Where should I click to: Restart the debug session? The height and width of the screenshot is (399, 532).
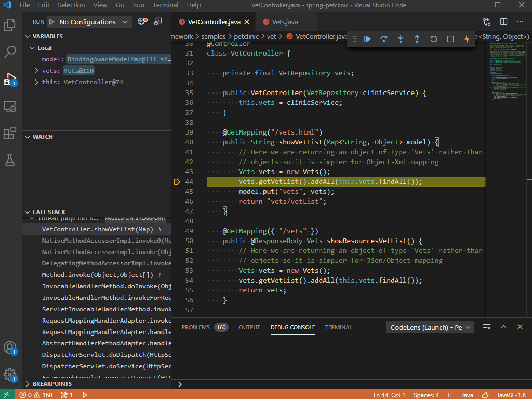(x=434, y=39)
